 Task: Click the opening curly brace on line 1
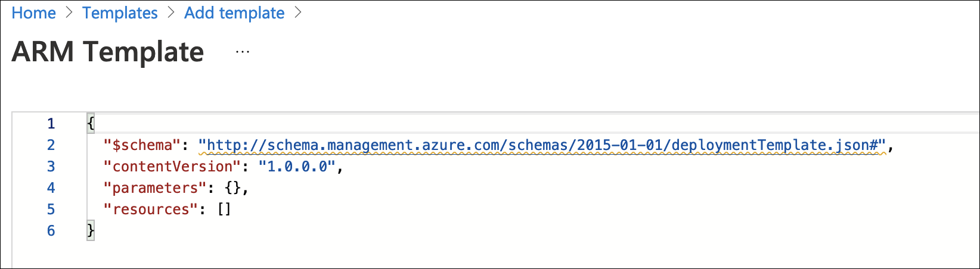pos(91,124)
